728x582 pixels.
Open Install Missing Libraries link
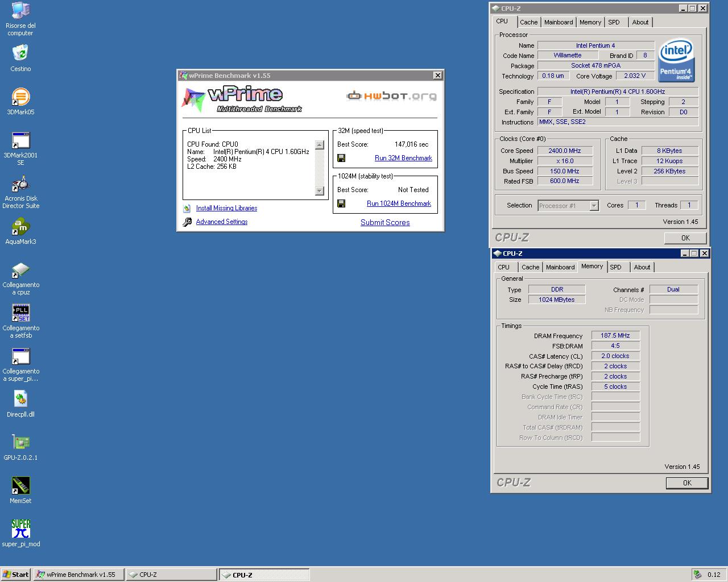pyautogui.click(x=226, y=208)
